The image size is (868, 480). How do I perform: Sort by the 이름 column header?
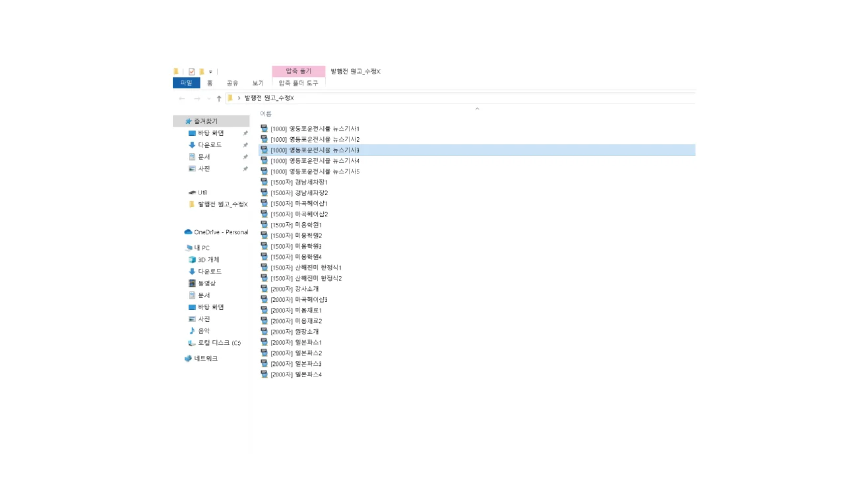[266, 113]
